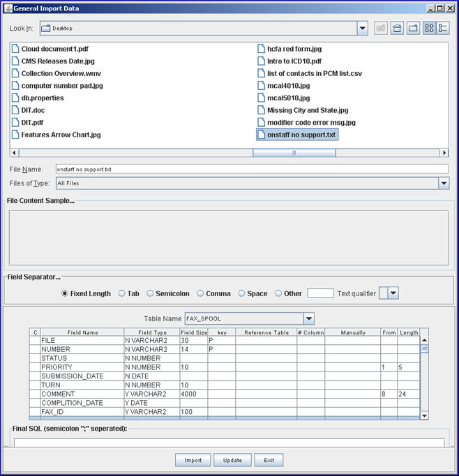The image size is (459, 476).
Task: Click the TURN field name cell
Action: pos(82,385)
